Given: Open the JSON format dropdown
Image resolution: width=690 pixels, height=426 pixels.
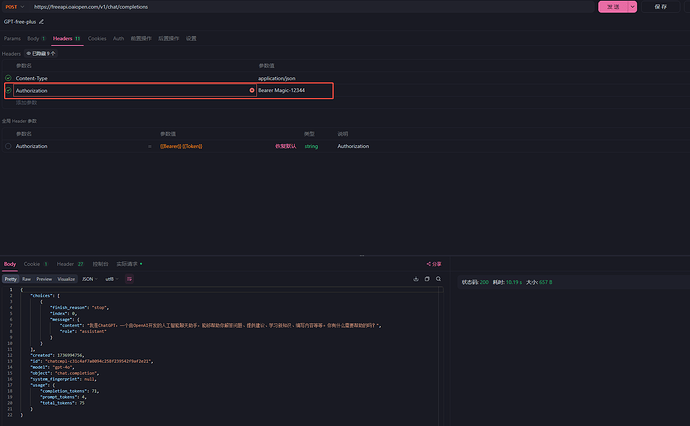Looking at the screenshot, I should point(90,279).
